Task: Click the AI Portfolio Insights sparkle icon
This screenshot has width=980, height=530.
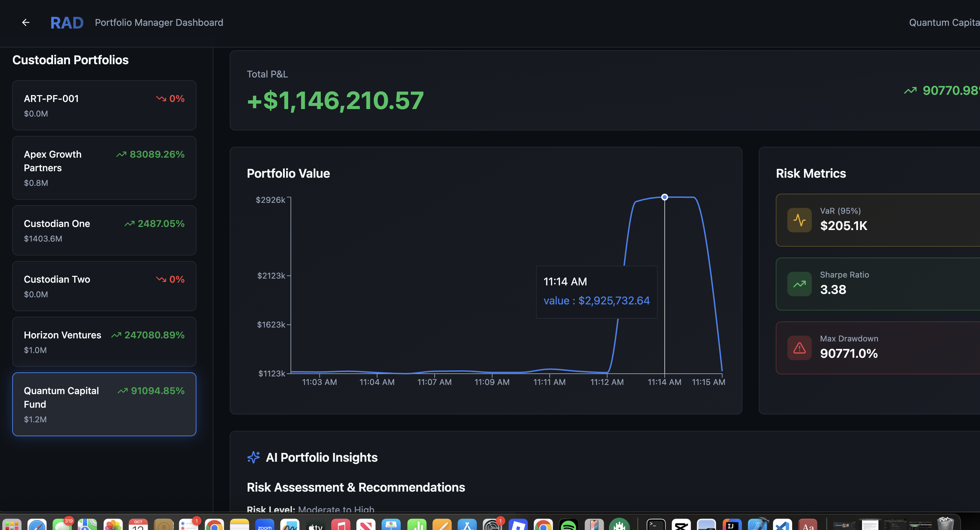Action: pyautogui.click(x=254, y=457)
